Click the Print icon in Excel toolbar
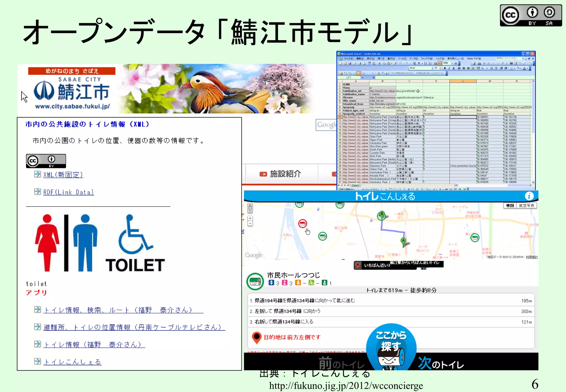Screen dimensions: 566x392 point(360,63)
